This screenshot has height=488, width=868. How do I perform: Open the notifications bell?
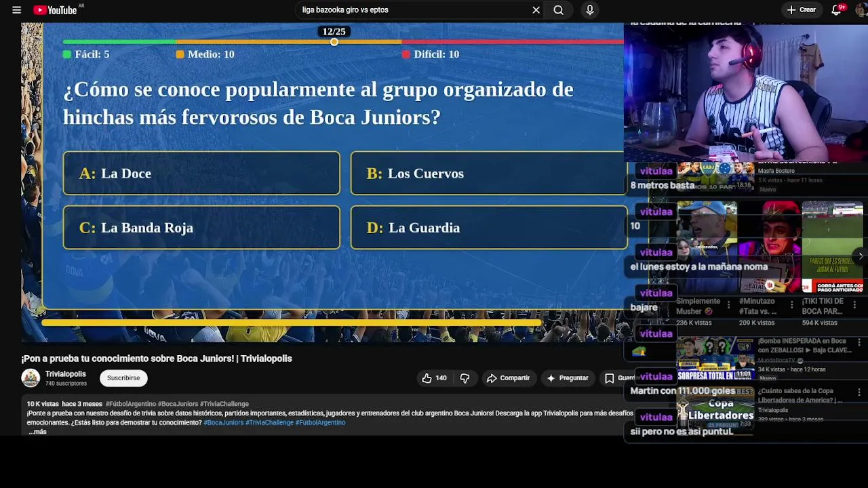[x=836, y=10]
